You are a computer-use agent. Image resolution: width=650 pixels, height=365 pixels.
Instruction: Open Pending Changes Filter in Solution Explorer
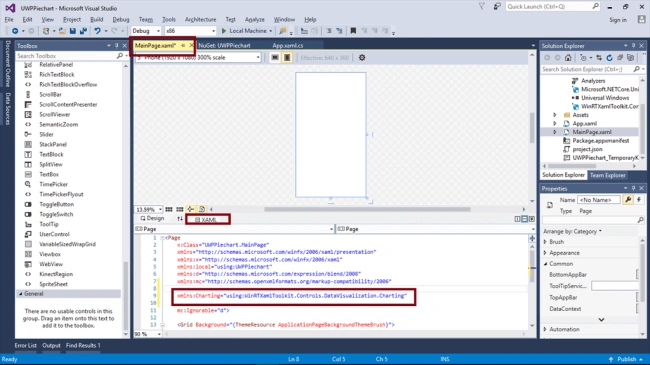584,58
